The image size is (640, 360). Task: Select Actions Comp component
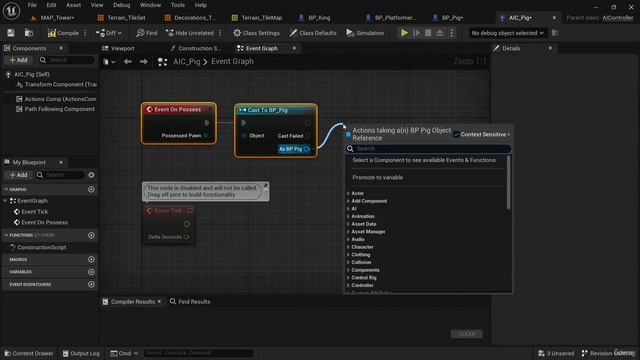56,99
